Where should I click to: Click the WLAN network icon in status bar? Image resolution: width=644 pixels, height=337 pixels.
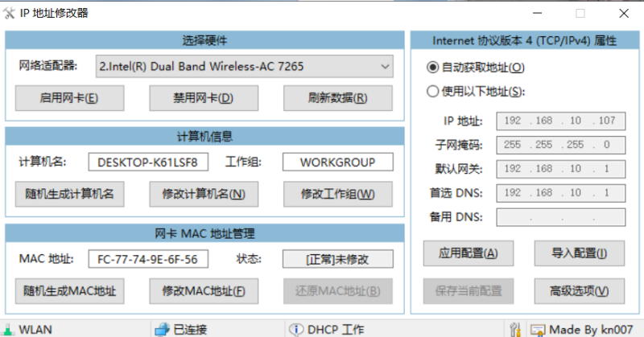[7, 329]
